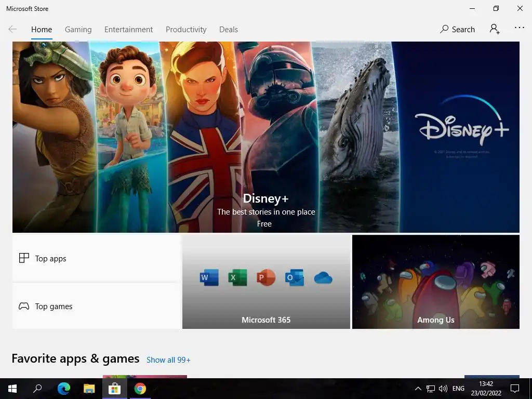This screenshot has width=532, height=399.
Task: Open the volume tray icon
Action: tap(443, 389)
